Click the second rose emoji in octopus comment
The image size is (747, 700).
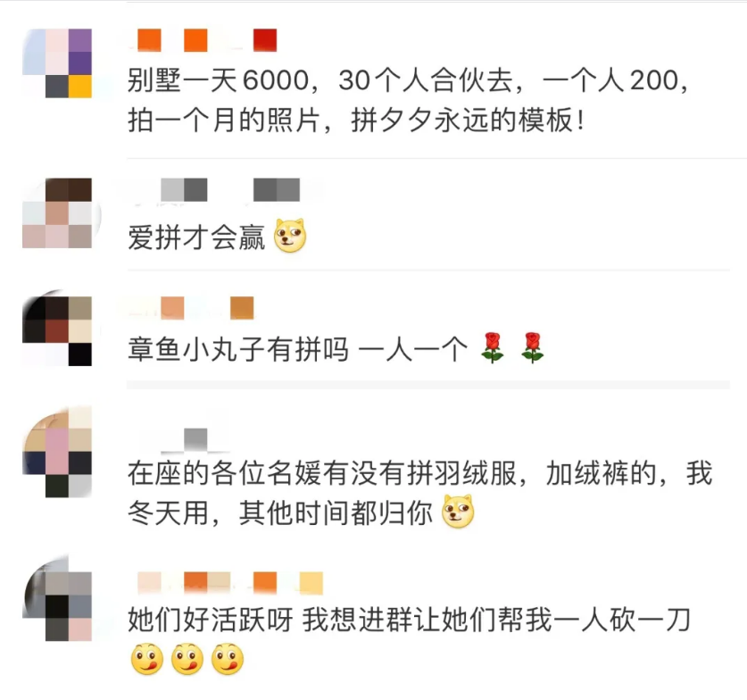coord(533,348)
